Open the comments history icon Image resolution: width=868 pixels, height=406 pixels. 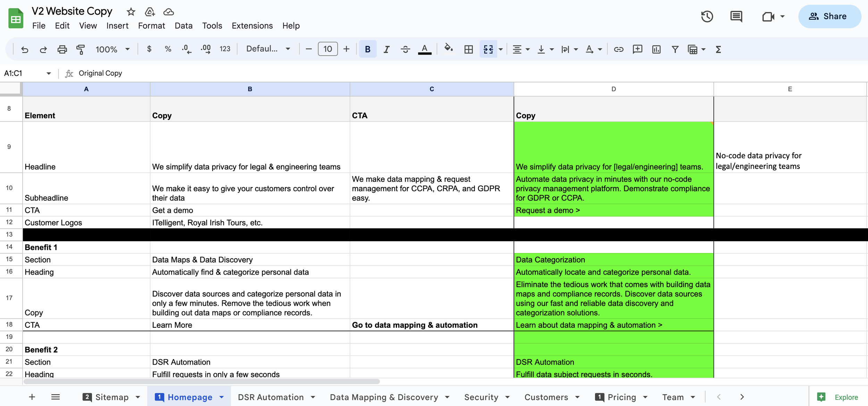736,16
